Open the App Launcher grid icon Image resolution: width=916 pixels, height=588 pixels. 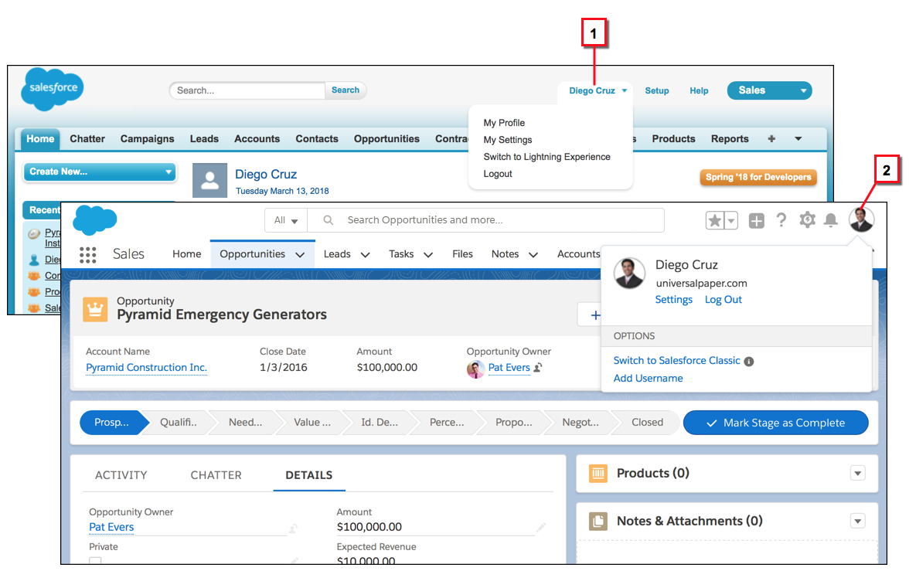click(x=87, y=254)
